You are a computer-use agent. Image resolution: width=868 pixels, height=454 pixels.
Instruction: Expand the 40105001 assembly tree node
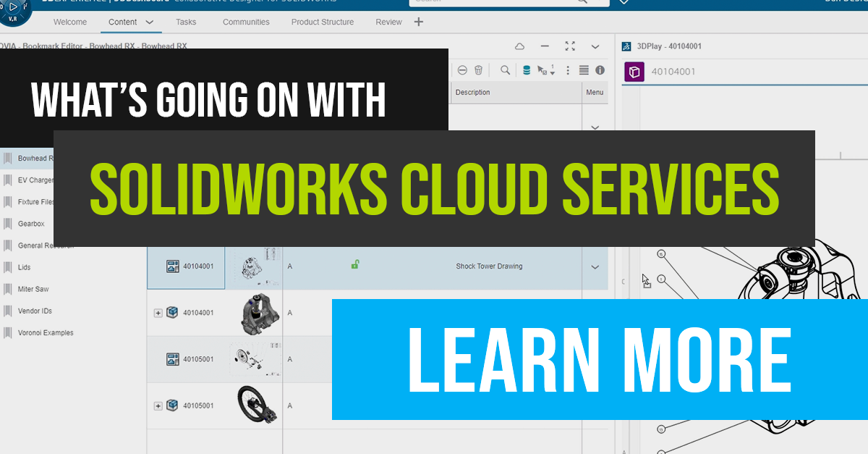pos(158,406)
